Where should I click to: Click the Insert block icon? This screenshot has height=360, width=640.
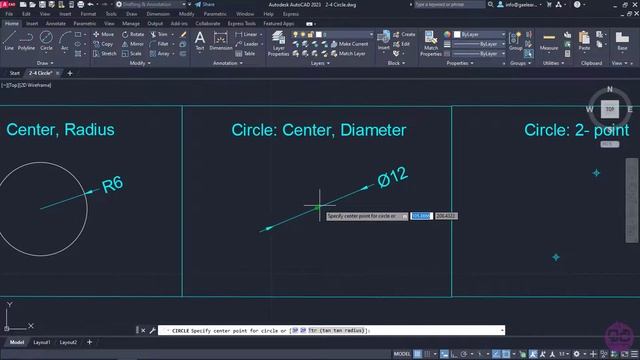tap(383, 41)
